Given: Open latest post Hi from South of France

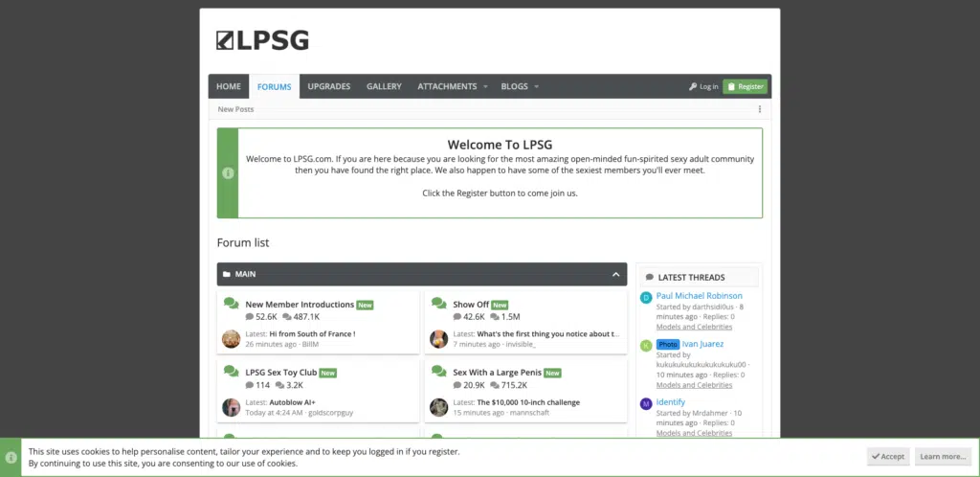Looking at the screenshot, I should click(x=313, y=334).
